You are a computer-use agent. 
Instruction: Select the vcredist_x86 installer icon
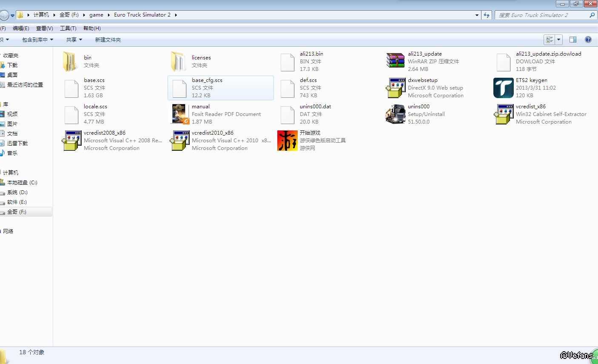coord(504,114)
